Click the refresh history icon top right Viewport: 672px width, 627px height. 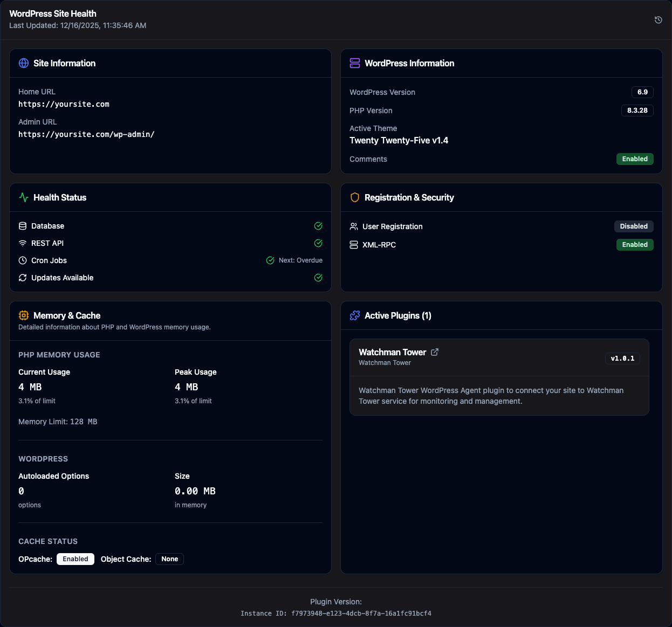pos(658,19)
